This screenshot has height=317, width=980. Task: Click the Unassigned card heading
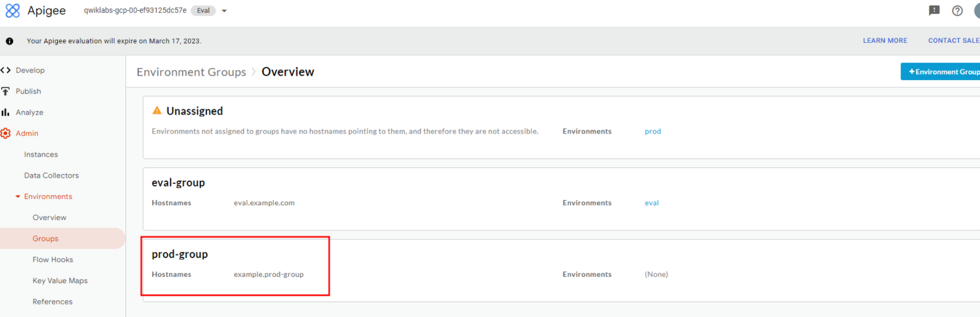[195, 111]
